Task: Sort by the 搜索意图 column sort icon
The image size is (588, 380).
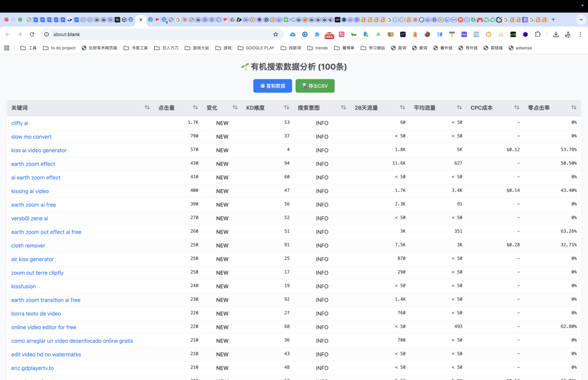Action: (344, 108)
